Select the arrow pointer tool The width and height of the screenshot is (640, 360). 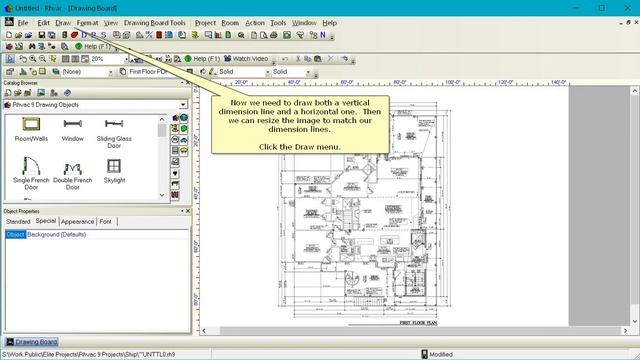pos(10,59)
